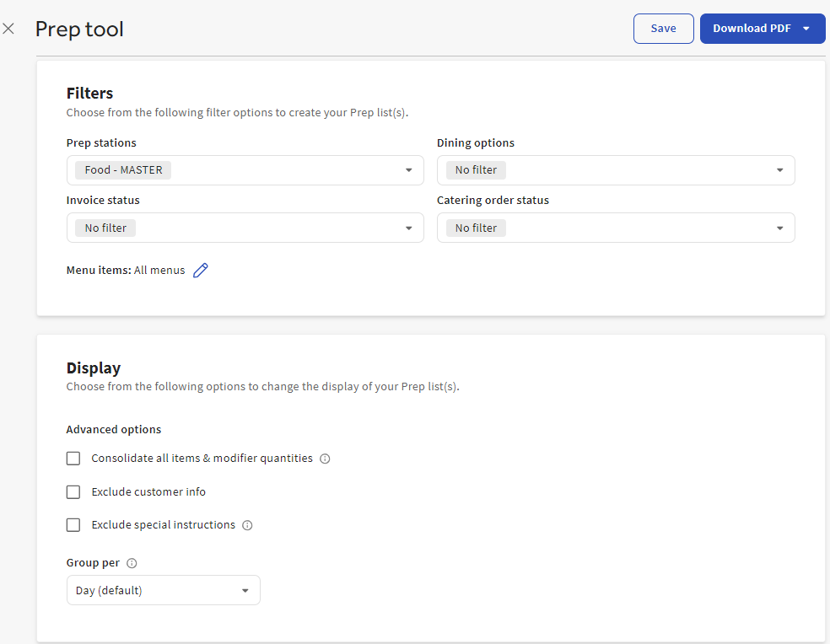The width and height of the screenshot is (830, 644).
Task: Click the Catering order status arrow icon
Action: point(779,228)
